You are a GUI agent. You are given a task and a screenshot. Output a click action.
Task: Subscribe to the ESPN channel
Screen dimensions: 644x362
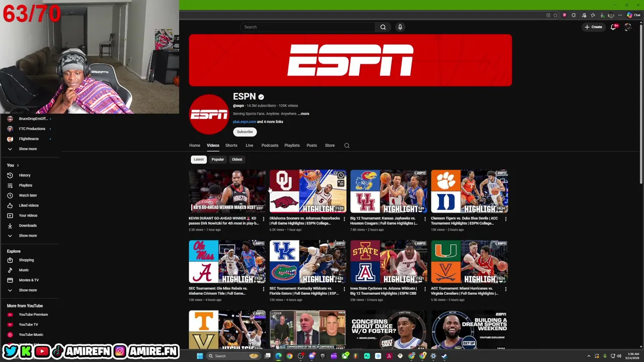click(x=245, y=132)
